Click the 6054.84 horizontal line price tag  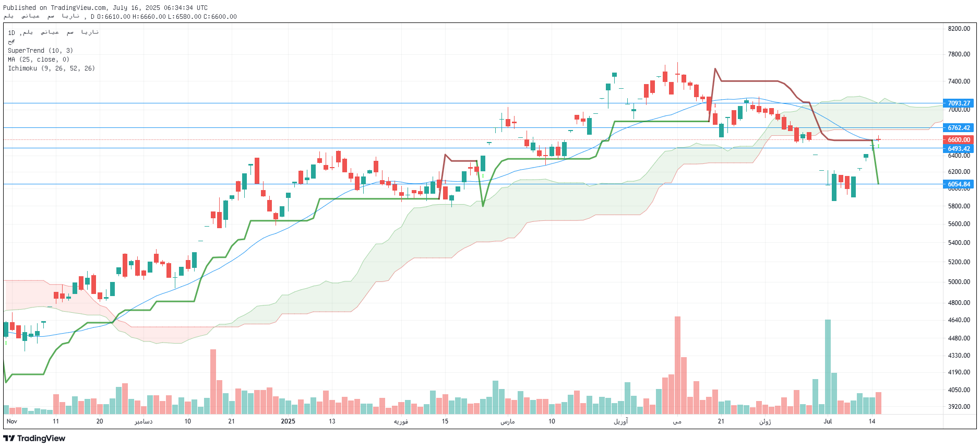(959, 184)
